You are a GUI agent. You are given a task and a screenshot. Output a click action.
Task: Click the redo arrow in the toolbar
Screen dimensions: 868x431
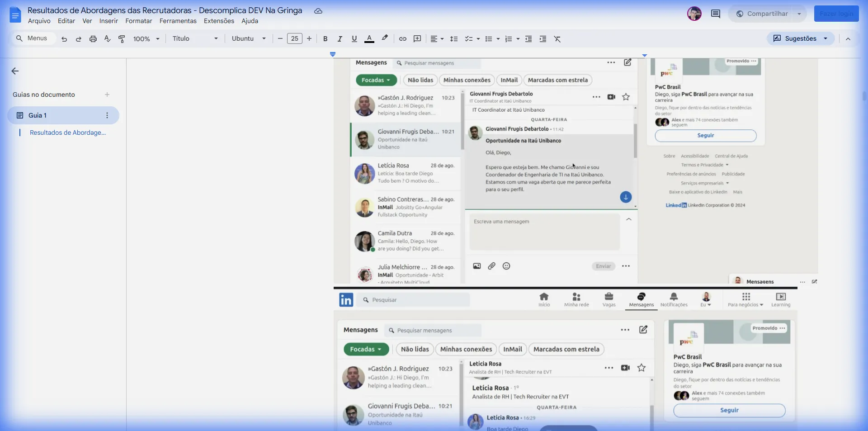click(x=79, y=39)
